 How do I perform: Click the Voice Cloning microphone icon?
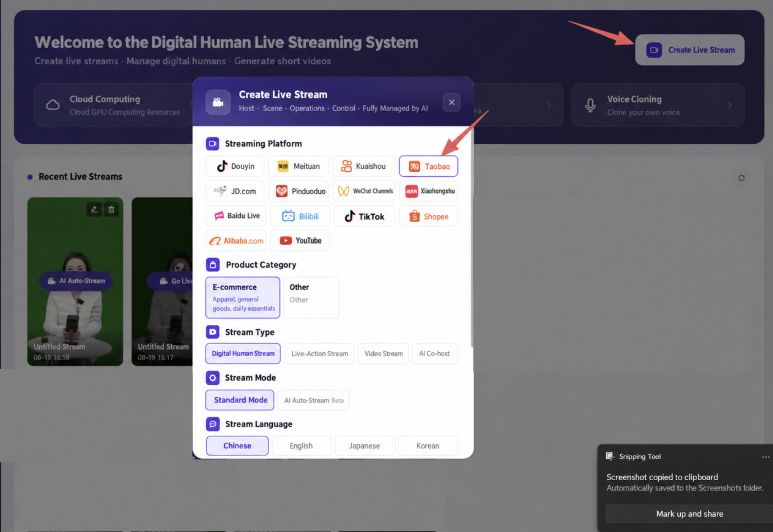(591, 105)
